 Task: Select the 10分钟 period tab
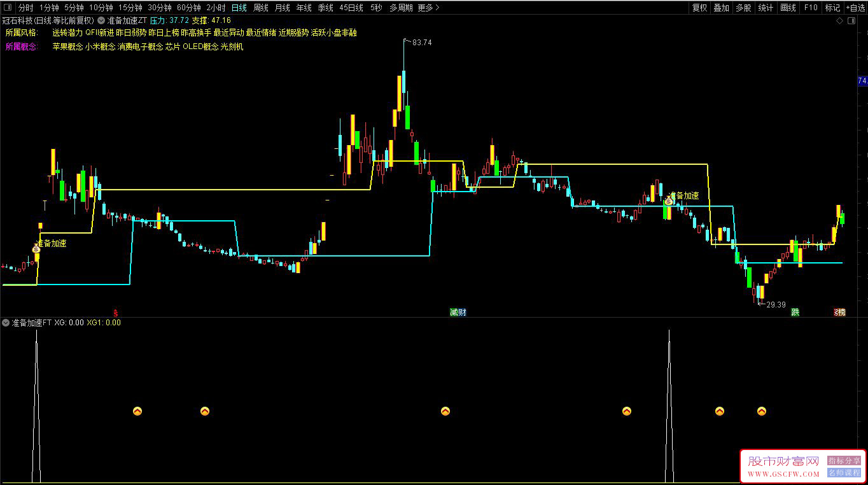click(101, 8)
